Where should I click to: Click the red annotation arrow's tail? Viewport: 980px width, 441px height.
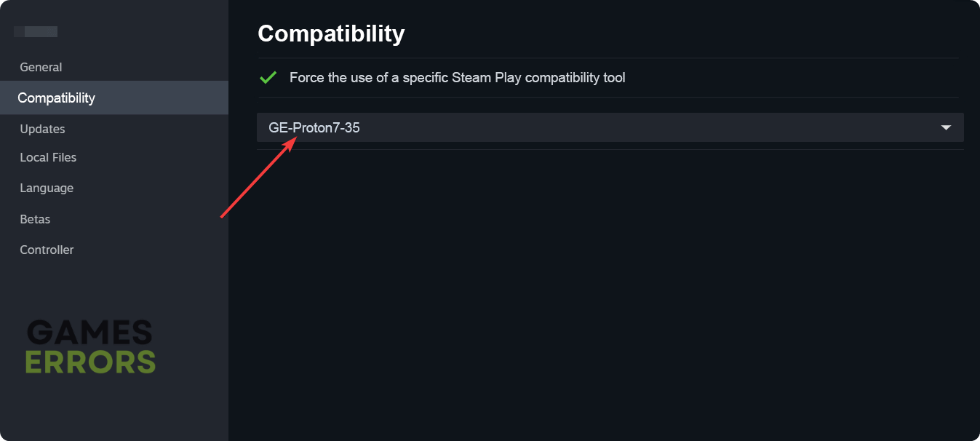(x=223, y=215)
